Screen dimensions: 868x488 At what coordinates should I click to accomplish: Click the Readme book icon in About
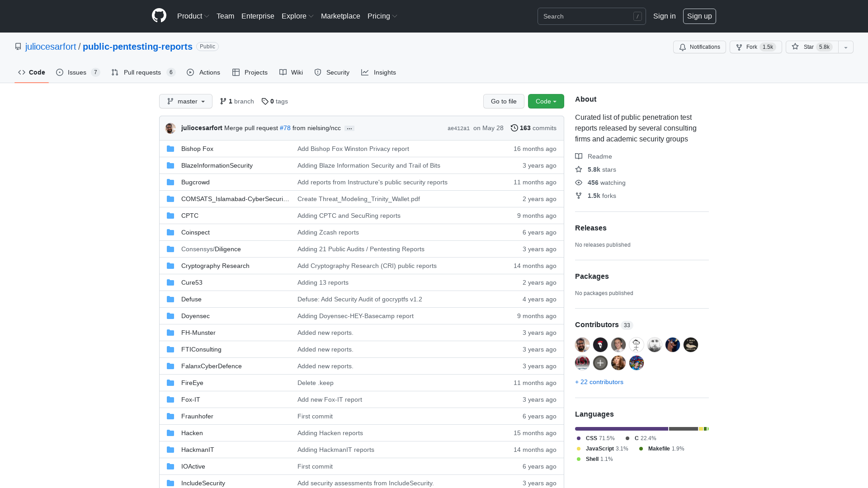coord(579,156)
